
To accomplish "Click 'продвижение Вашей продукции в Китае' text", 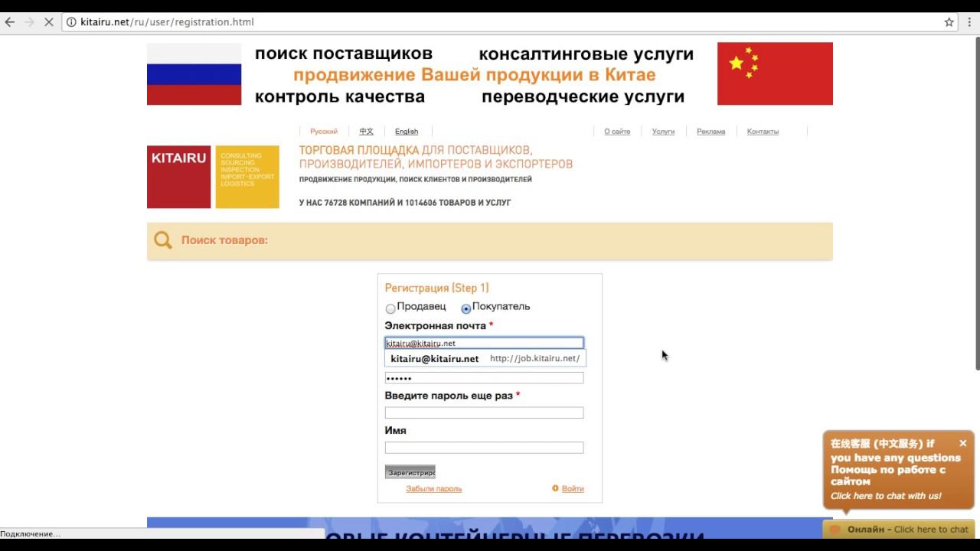I will [475, 75].
